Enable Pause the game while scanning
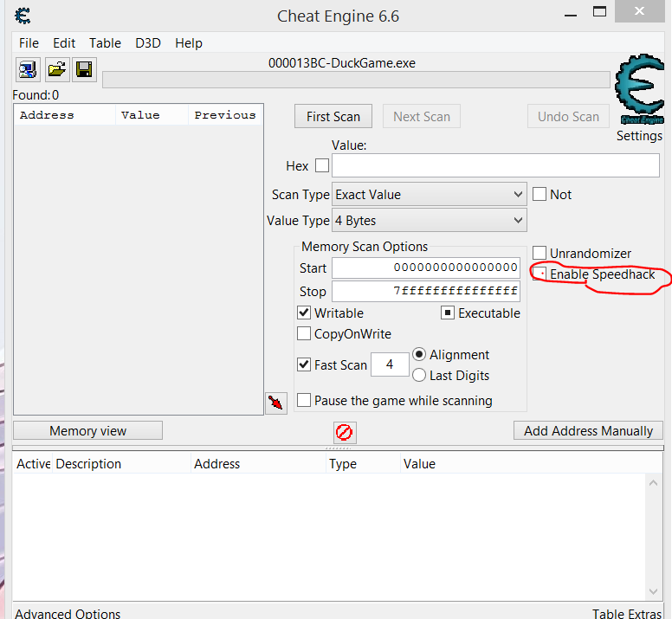Screen dimensions: 672x619 point(304,400)
